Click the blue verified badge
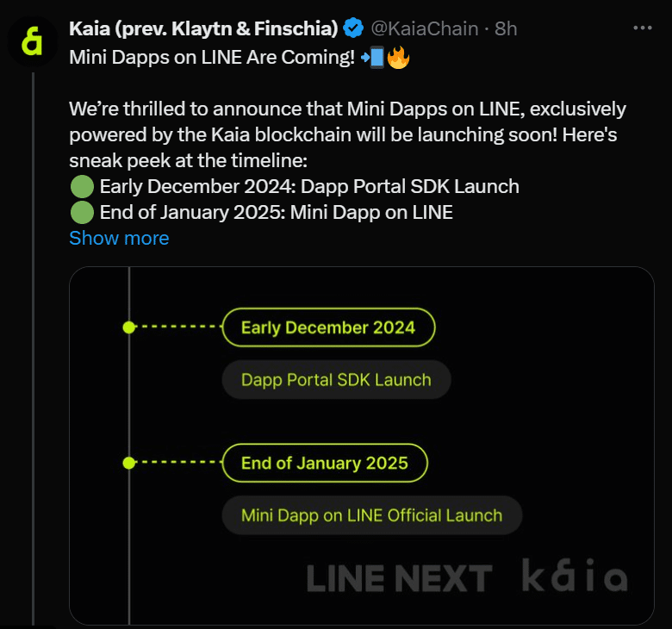The image size is (672, 629). (353, 28)
